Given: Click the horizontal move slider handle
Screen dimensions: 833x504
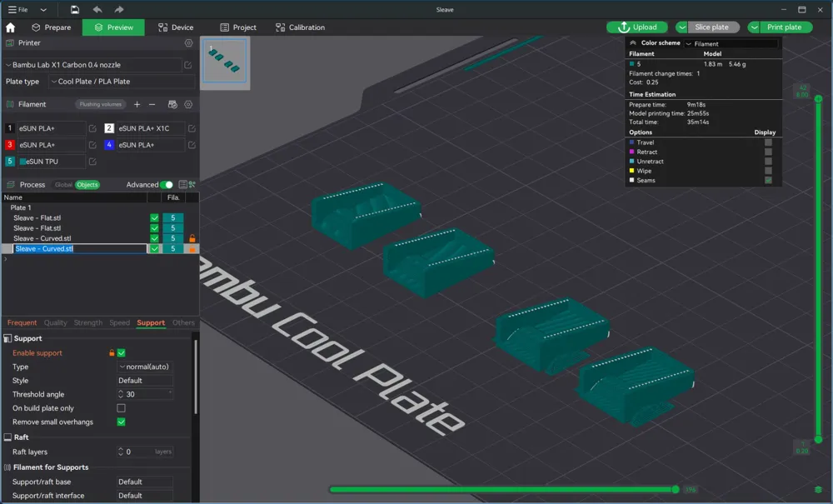Looking at the screenshot, I should (676, 490).
